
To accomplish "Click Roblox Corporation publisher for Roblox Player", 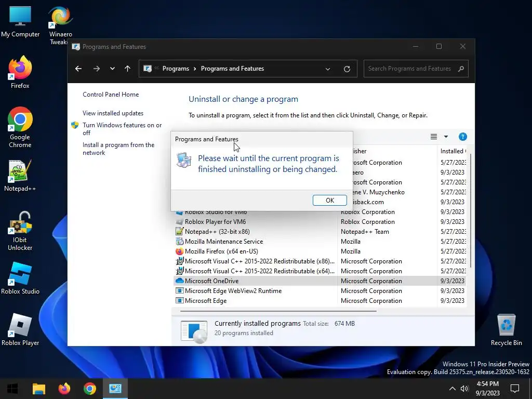I will click(x=367, y=222).
